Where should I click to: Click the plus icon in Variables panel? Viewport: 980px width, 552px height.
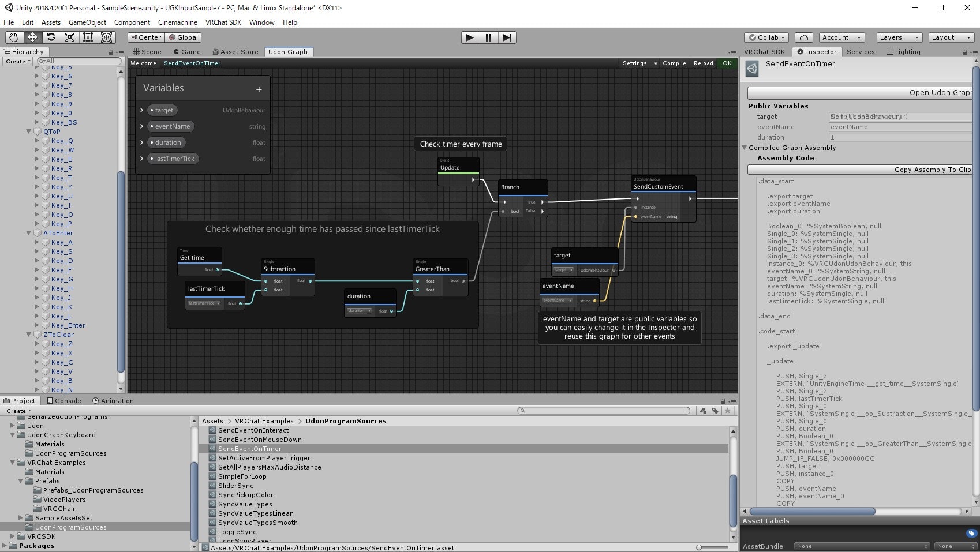[259, 89]
